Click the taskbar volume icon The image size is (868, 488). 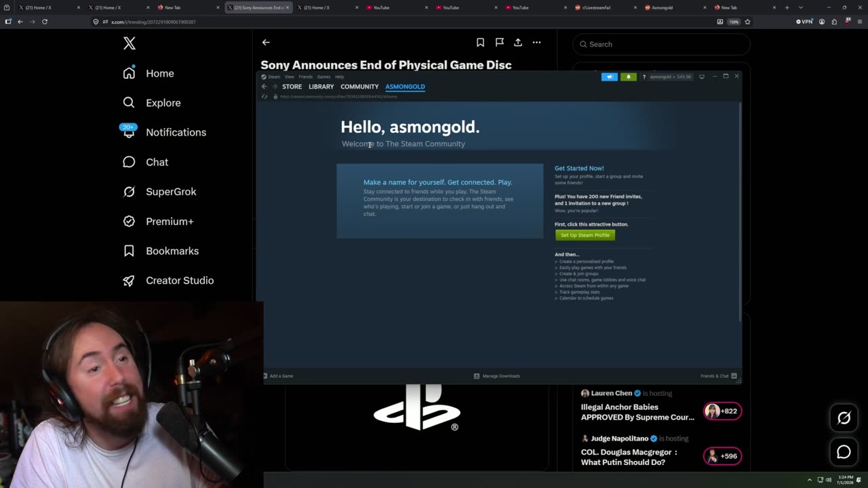point(828,480)
